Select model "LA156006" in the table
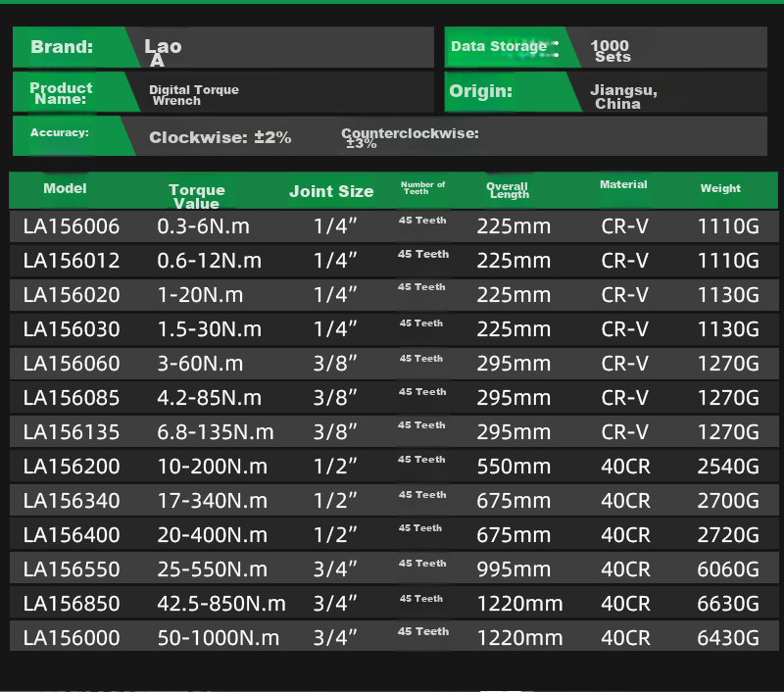Image resolution: width=784 pixels, height=692 pixels. click(72, 226)
